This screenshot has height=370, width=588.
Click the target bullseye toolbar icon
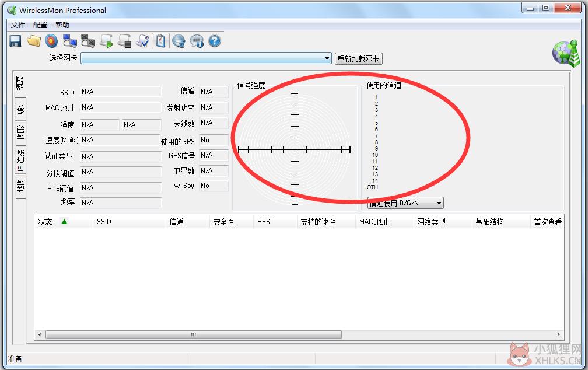[52, 41]
